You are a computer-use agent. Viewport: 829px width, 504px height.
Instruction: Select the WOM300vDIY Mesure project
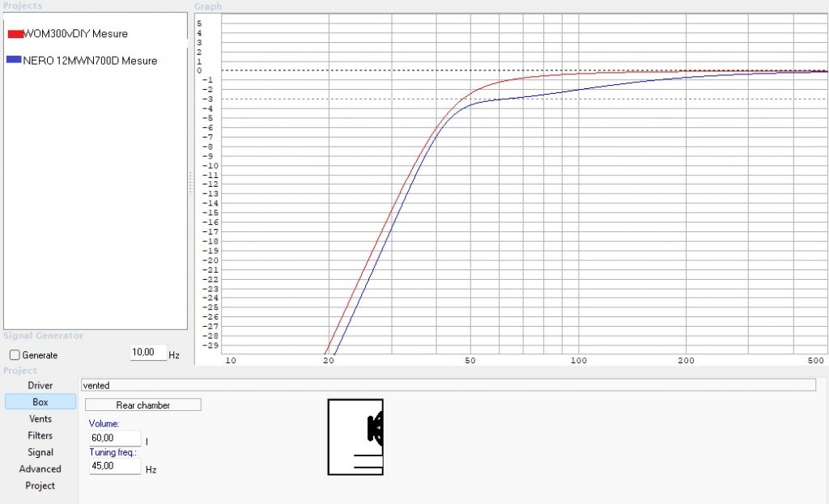(x=75, y=34)
